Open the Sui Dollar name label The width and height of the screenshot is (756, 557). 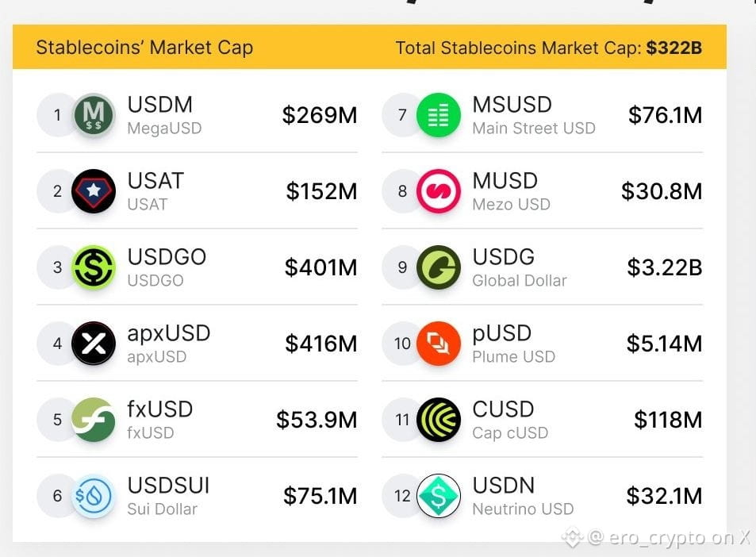point(162,509)
